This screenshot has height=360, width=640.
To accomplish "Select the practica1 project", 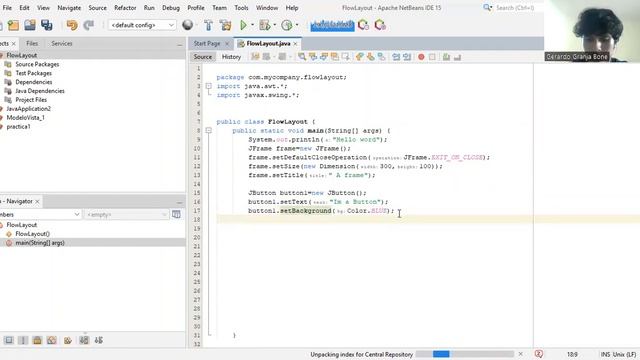I will (x=18, y=127).
